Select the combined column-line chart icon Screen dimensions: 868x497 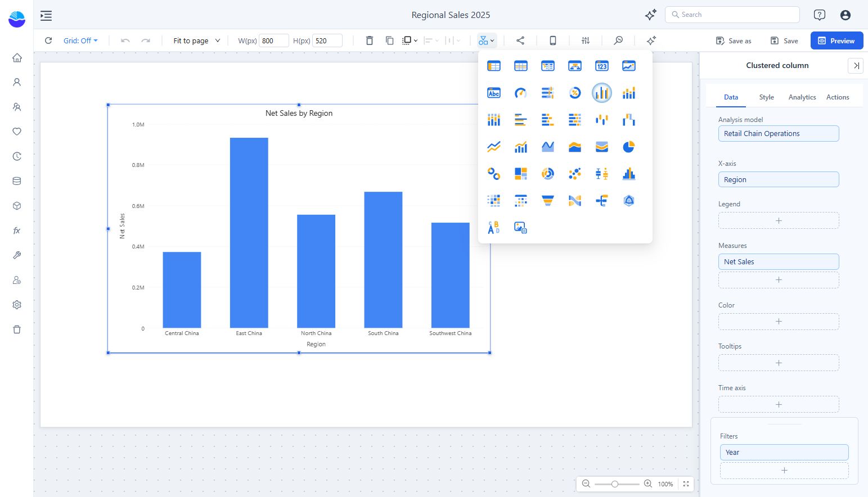tap(521, 147)
